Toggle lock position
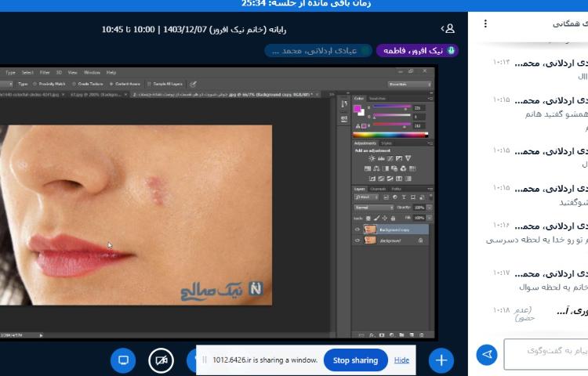588x376 pixels. tap(385, 218)
